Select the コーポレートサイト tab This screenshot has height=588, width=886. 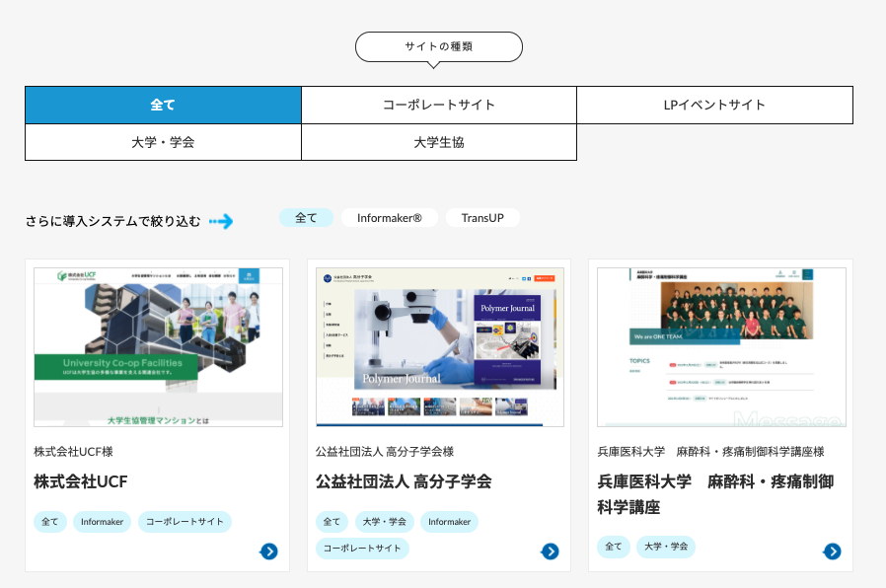[439, 105]
